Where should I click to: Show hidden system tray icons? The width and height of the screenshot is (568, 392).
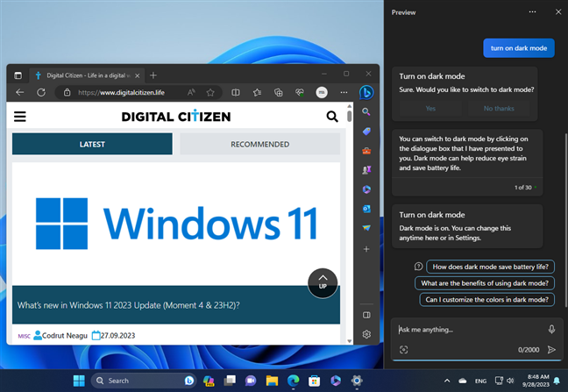pyautogui.click(x=447, y=381)
